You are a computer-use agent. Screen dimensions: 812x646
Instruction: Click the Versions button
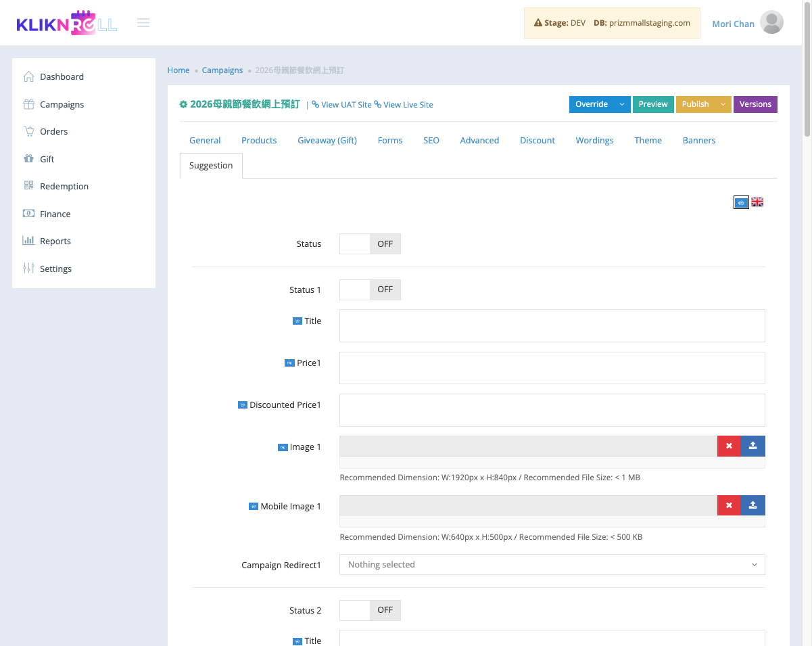coord(755,104)
